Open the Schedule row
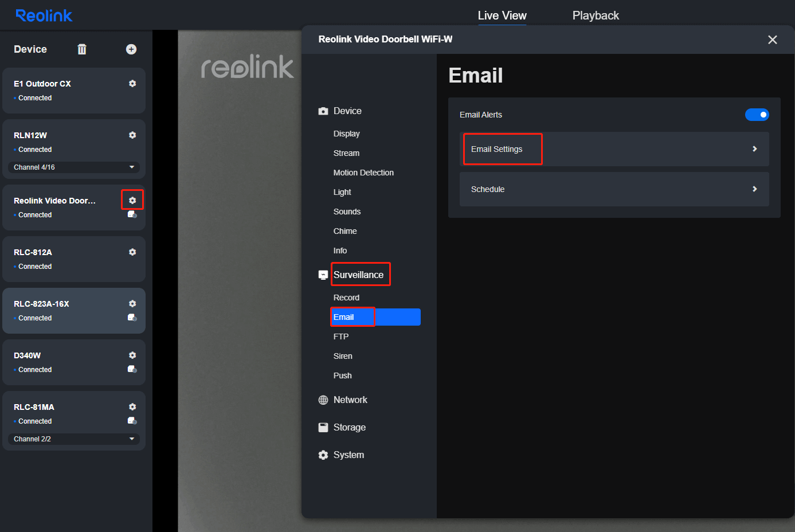This screenshot has height=532, width=795. [x=614, y=189]
